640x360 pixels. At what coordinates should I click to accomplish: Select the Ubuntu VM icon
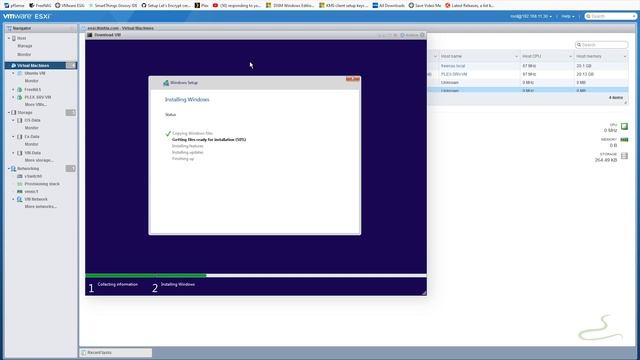(x=20, y=73)
